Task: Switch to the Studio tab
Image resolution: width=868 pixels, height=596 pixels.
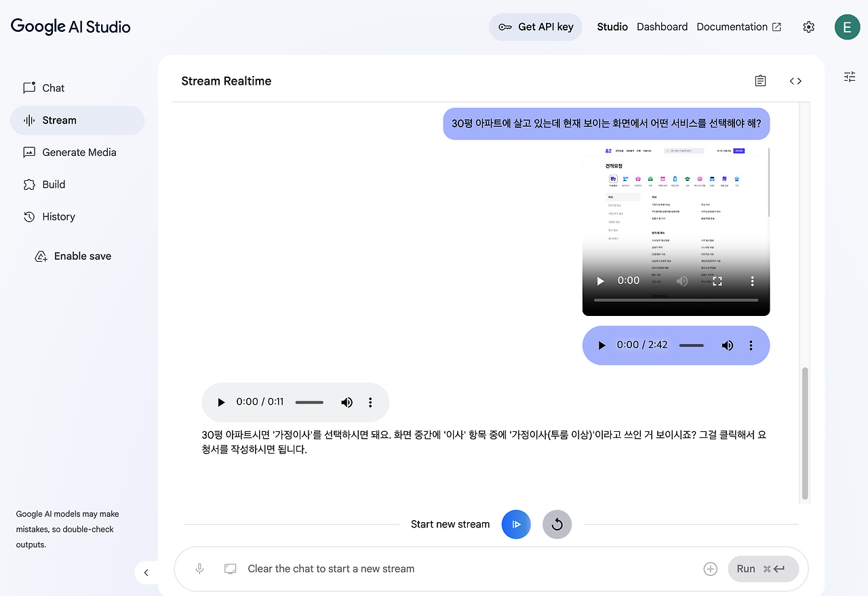Action: coord(612,27)
